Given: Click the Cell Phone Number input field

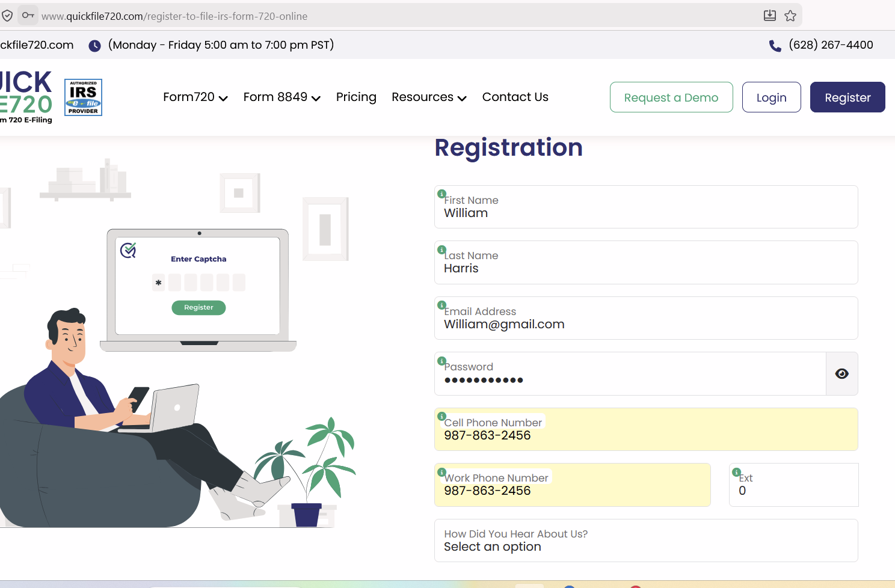Looking at the screenshot, I should 646,429.
